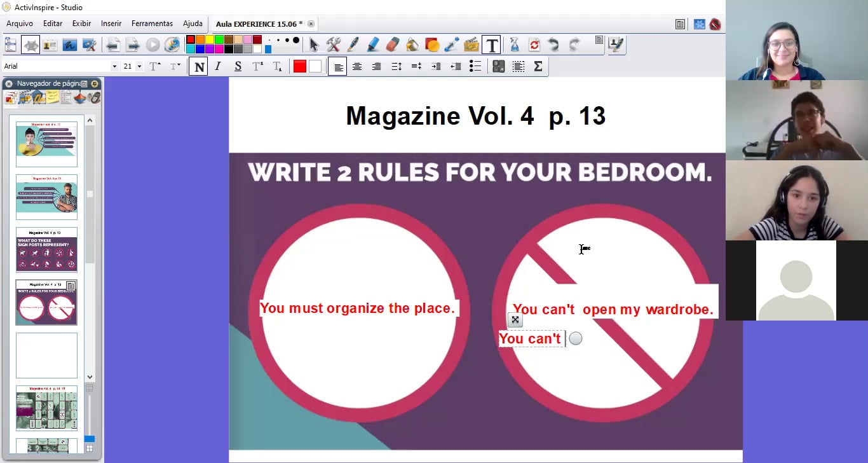The image size is (868, 463).
Task: Select the Connector tool
Action: coord(452,45)
